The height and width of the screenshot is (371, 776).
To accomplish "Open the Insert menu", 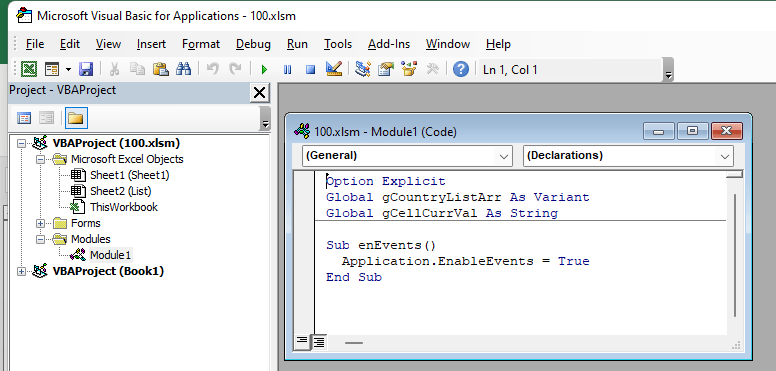I will 151,44.
